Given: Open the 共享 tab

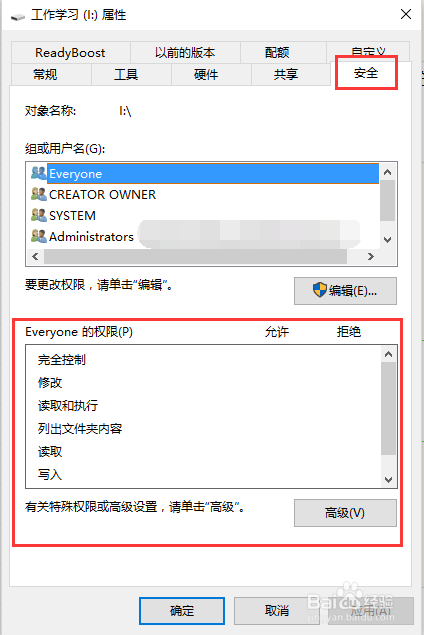Looking at the screenshot, I should [x=286, y=75].
